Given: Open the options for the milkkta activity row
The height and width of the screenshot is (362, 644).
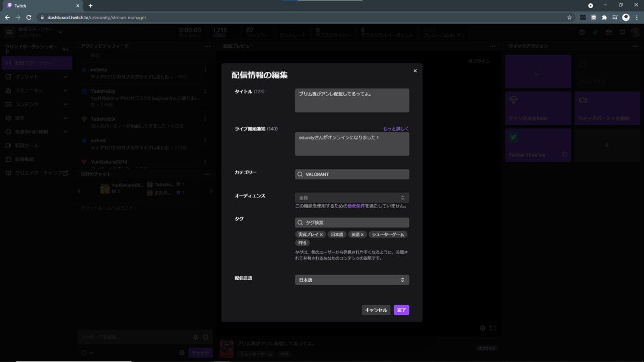Looking at the screenshot, I should tap(205, 70).
